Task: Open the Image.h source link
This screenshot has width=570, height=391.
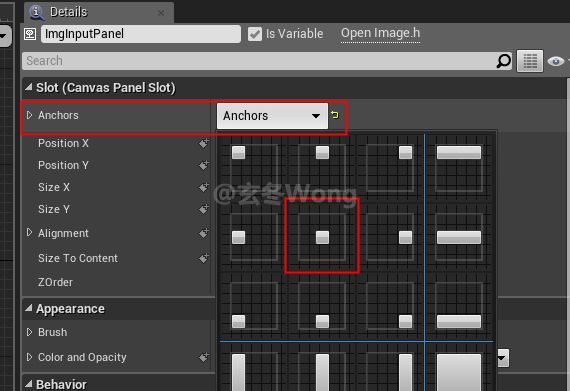Action: 380,33
